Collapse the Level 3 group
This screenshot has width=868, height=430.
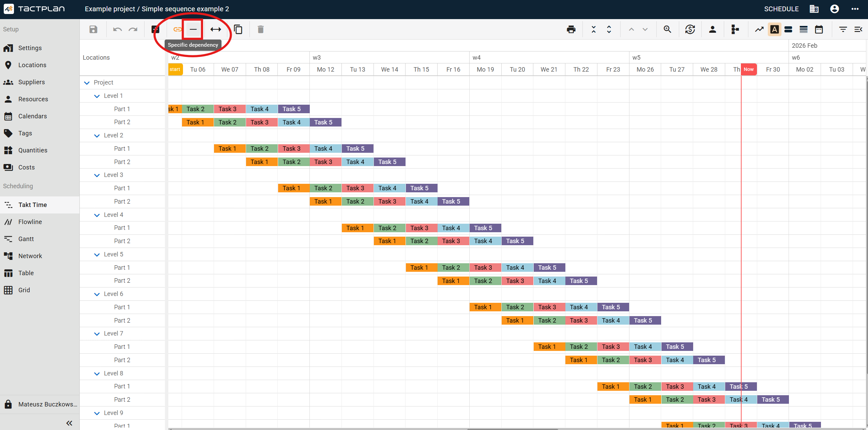[97, 175]
